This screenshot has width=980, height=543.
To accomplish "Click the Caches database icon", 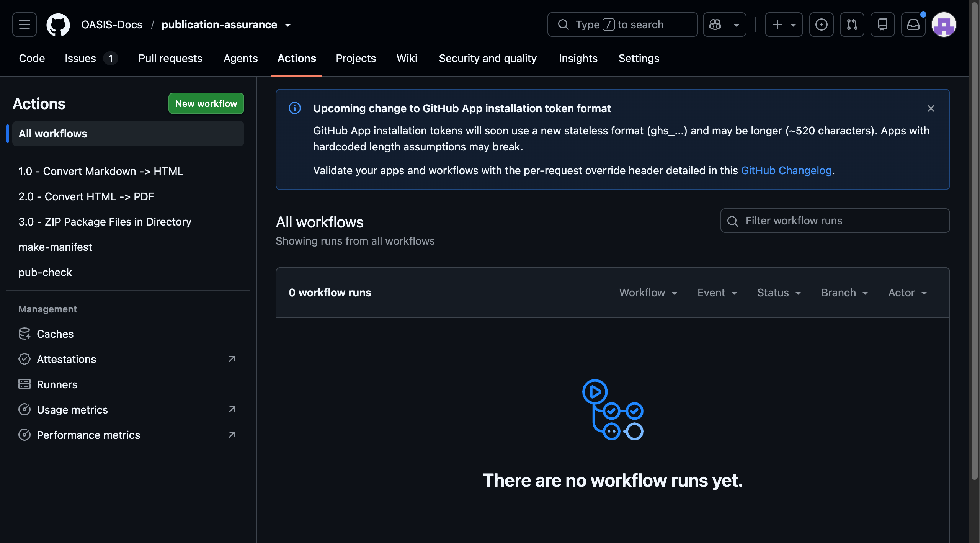I will point(24,334).
